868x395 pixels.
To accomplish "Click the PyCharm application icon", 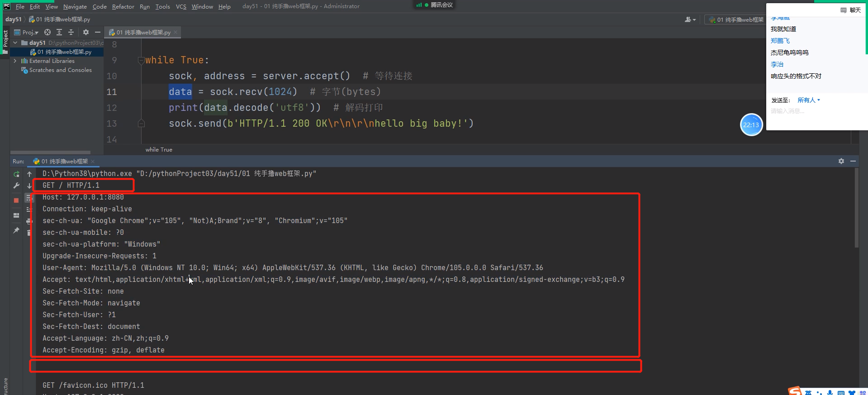I will tap(7, 6).
